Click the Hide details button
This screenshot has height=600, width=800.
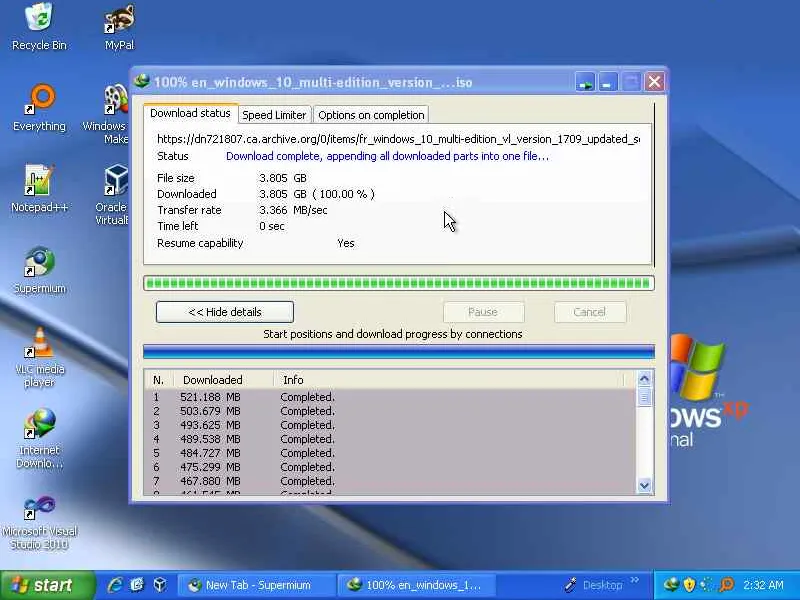224,312
